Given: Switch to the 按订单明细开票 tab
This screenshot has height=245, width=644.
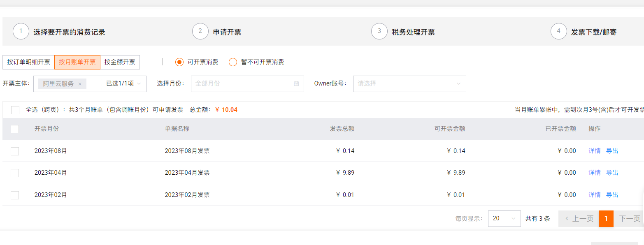Looking at the screenshot, I should tap(29, 62).
